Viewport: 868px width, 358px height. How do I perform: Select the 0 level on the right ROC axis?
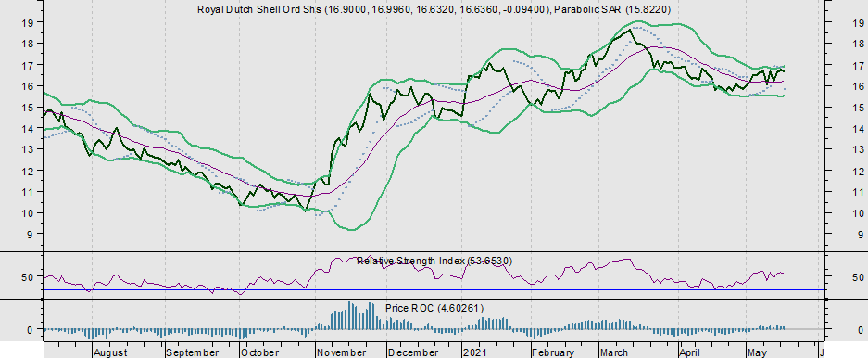[861, 330]
